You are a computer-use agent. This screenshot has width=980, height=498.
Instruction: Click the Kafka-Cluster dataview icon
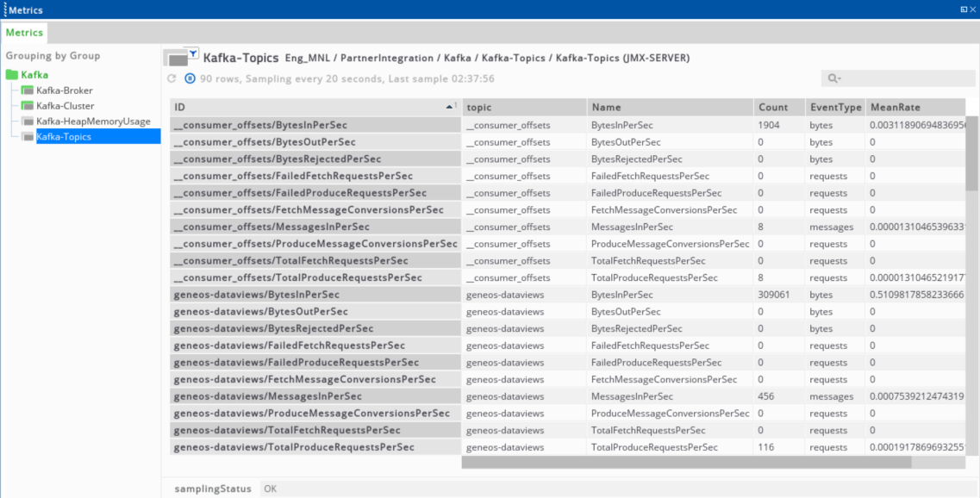[x=28, y=106]
